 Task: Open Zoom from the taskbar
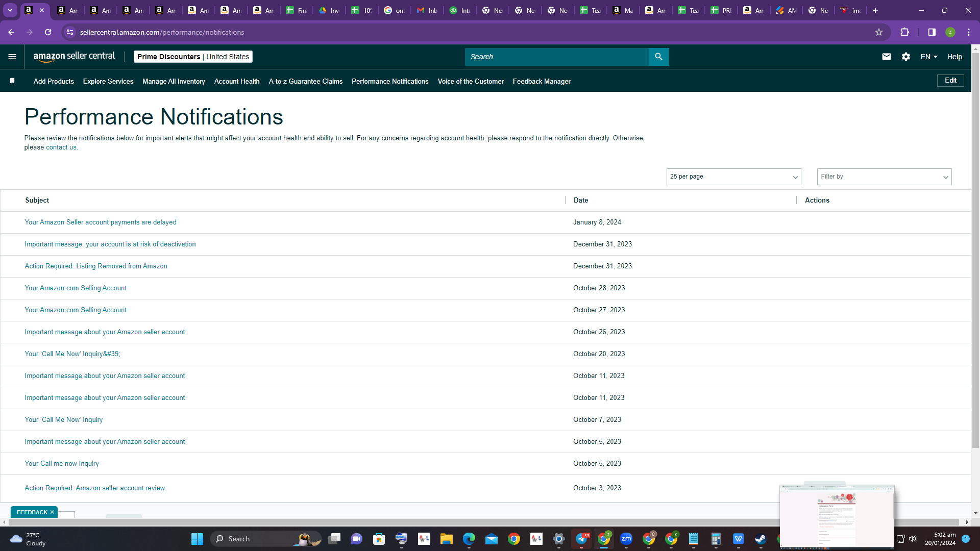[x=626, y=539]
